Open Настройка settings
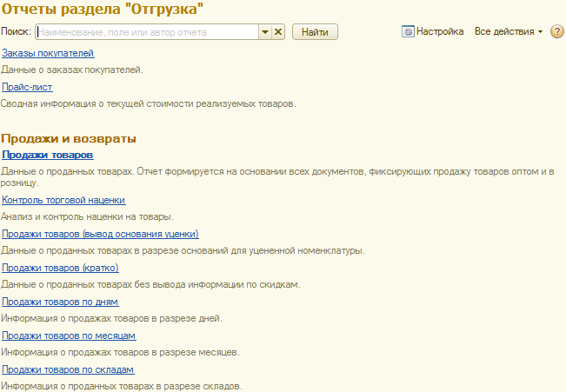566x392 pixels. (432, 31)
